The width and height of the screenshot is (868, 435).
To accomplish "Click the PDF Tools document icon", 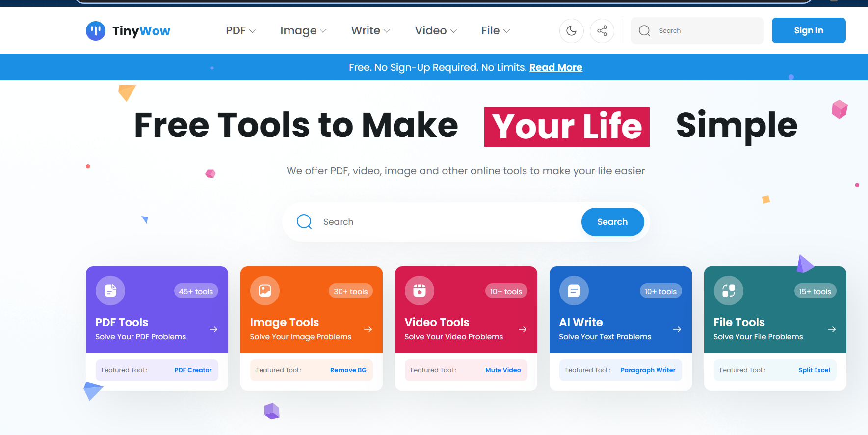I will 110,291.
